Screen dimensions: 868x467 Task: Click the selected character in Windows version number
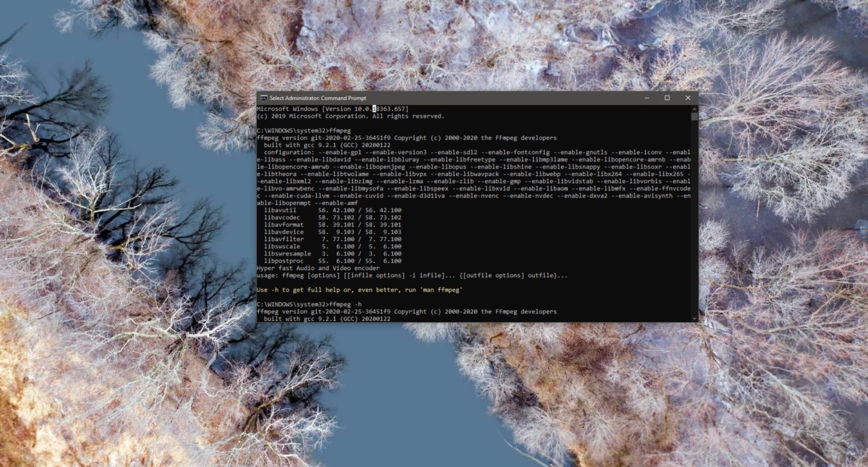click(375, 109)
